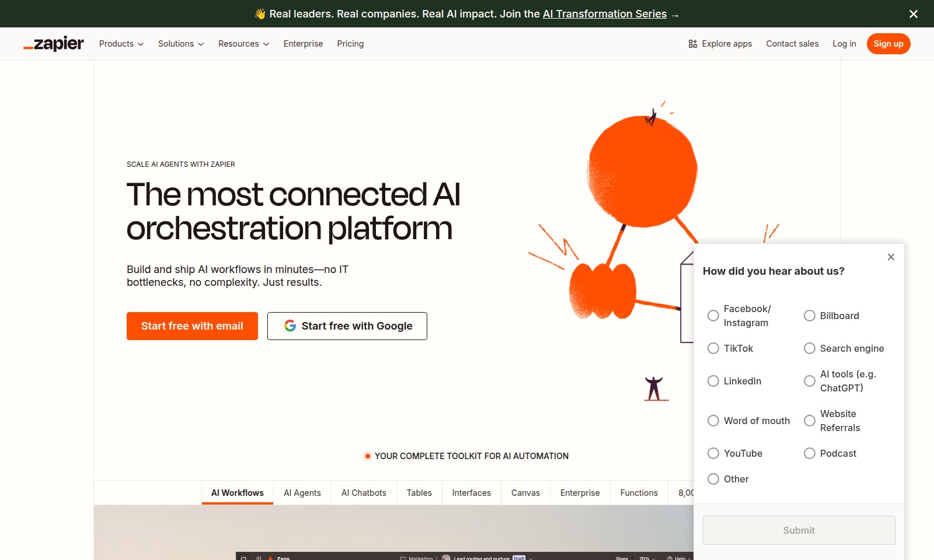Select the Facebook/Instagram radio option
The image size is (934, 560).
click(x=713, y=316)
